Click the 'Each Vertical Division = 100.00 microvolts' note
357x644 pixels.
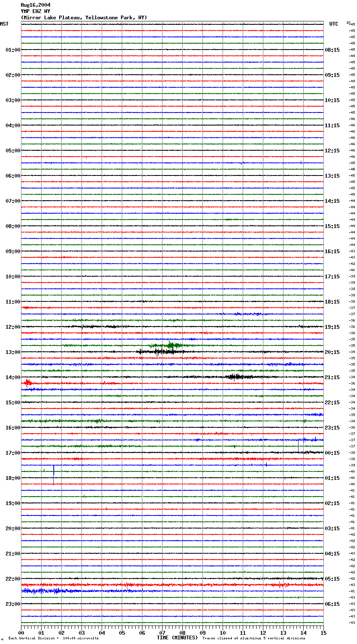click(x=53, y=639)
